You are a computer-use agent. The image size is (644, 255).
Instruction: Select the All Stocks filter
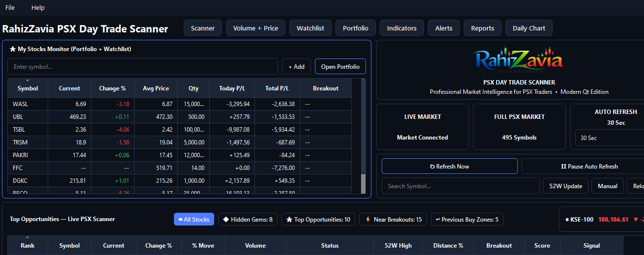pos(194,220)
